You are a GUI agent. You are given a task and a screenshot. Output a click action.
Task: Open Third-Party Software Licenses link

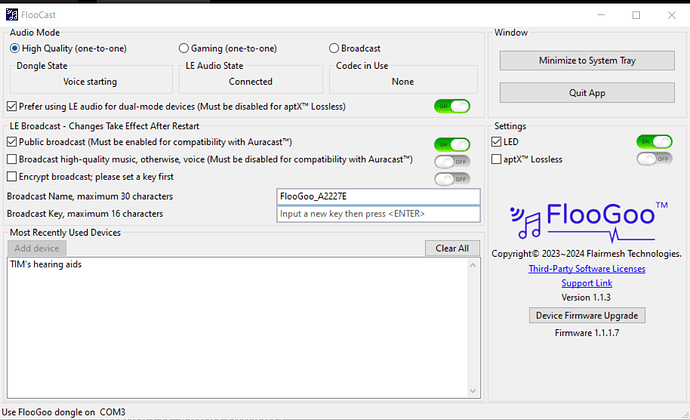[x=587, y=269]
